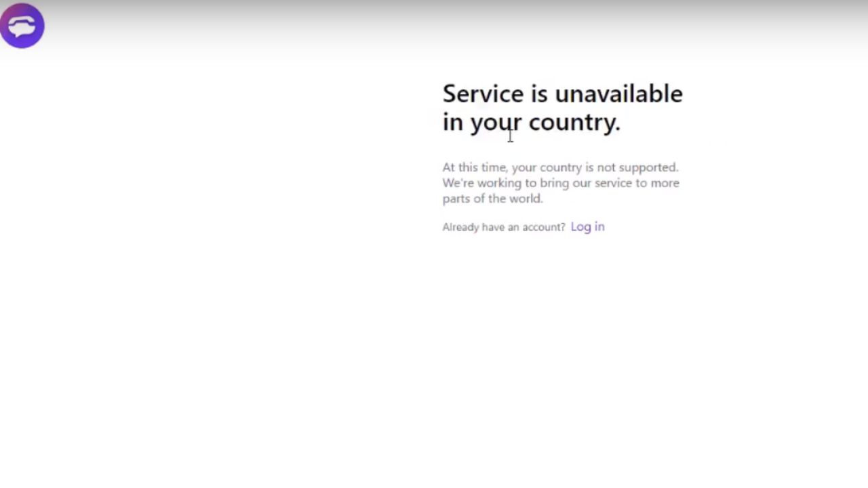Click the words "to more" in the paragraph

click(657, 183)
